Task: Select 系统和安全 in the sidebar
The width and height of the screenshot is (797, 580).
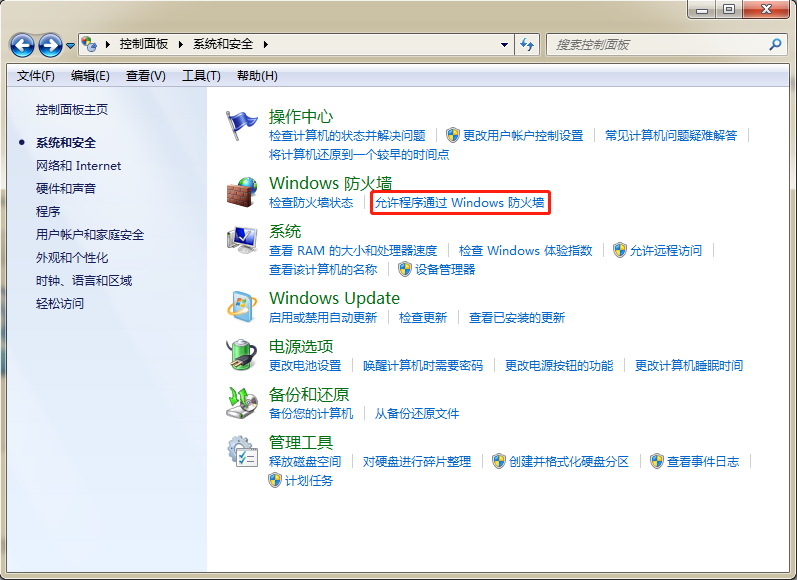Action: (66, 143)
